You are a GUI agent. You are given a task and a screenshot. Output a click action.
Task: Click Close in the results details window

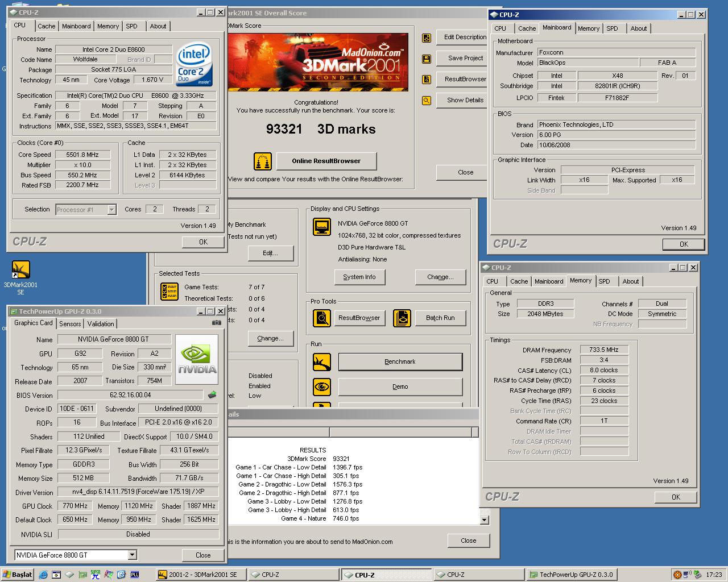(469, 541)
